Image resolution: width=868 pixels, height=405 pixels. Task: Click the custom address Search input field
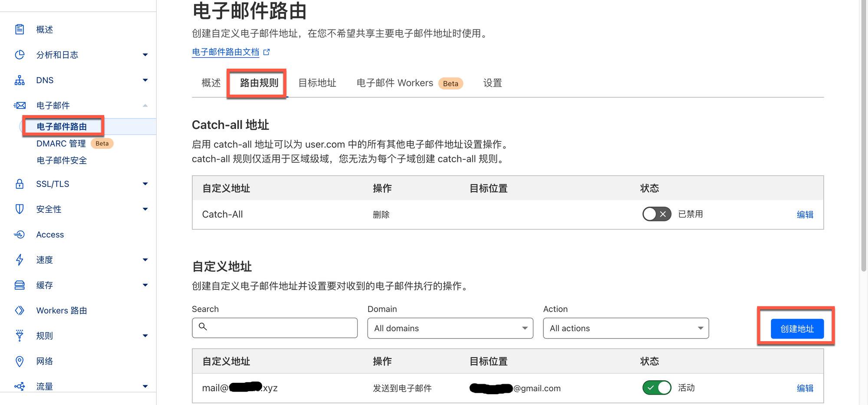[275, 328]
